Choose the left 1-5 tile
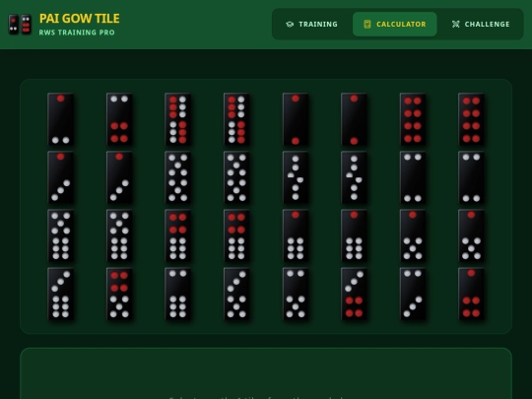This screenshot has width=532, height=399. point(413,235)
